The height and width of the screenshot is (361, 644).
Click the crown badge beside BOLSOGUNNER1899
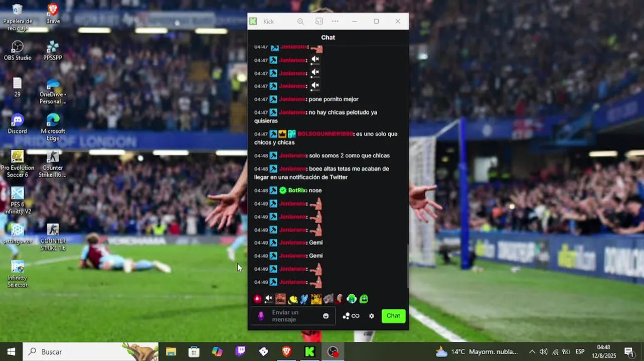click(282, 134)
